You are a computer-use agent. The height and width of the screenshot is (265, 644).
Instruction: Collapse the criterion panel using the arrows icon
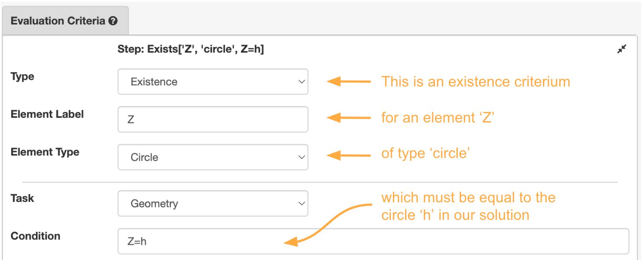pos(622,49)
